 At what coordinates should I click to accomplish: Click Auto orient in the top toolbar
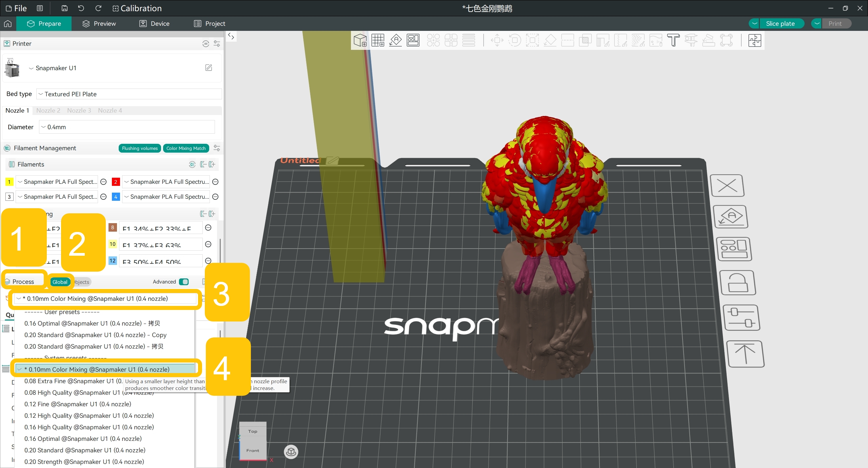pos(395,40)
